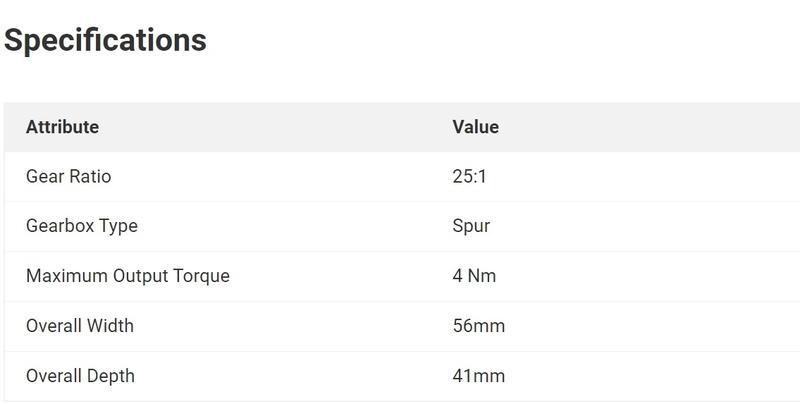Click the word Gearbox in the table

tap(59, 226)
